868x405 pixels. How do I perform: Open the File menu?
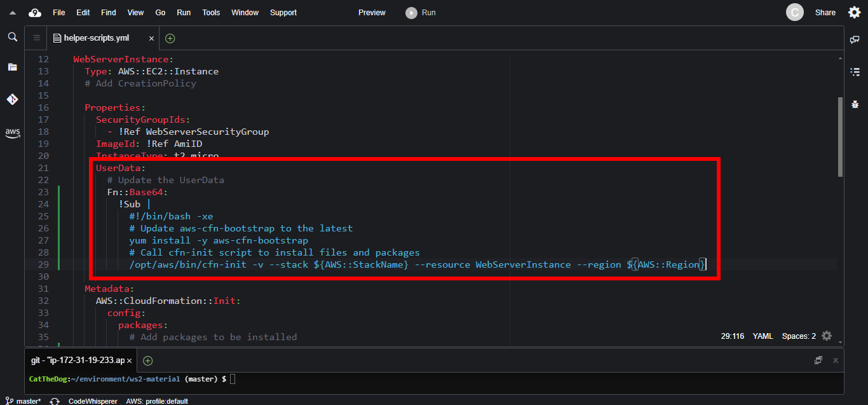(58, 13)
